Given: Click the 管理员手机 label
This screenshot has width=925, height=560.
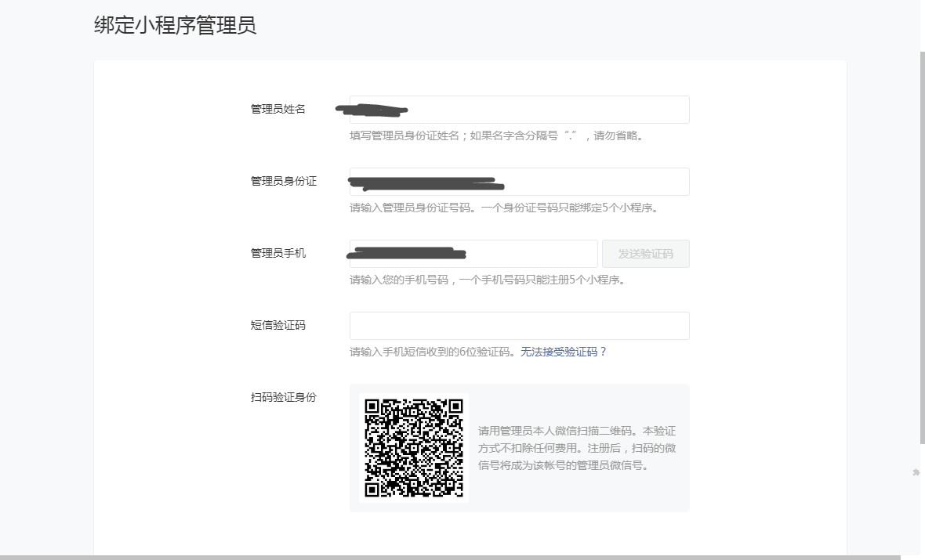Looking at the screenshot, I should tap(277, 253).
